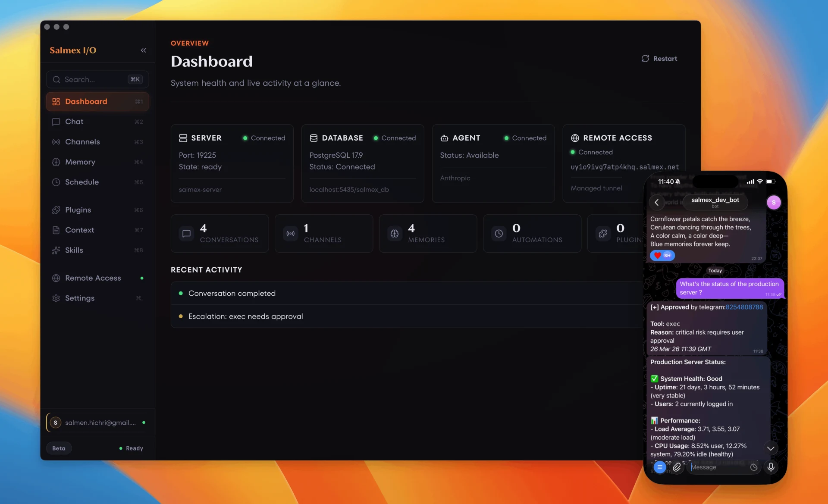This screenshot has height=504, width=828.
Task: Open the chat menu icon beside the message bar
Action: [x=660, y=467]
